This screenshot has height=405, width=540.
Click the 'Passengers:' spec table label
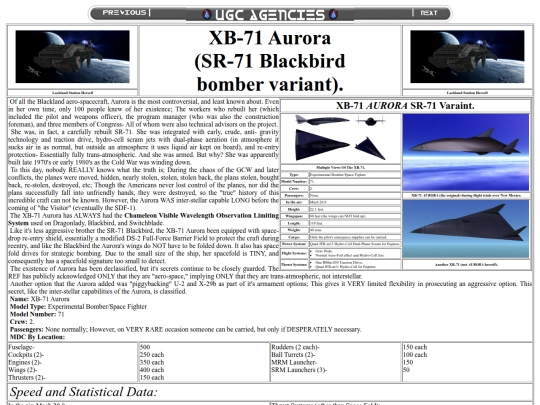[294, 195]
